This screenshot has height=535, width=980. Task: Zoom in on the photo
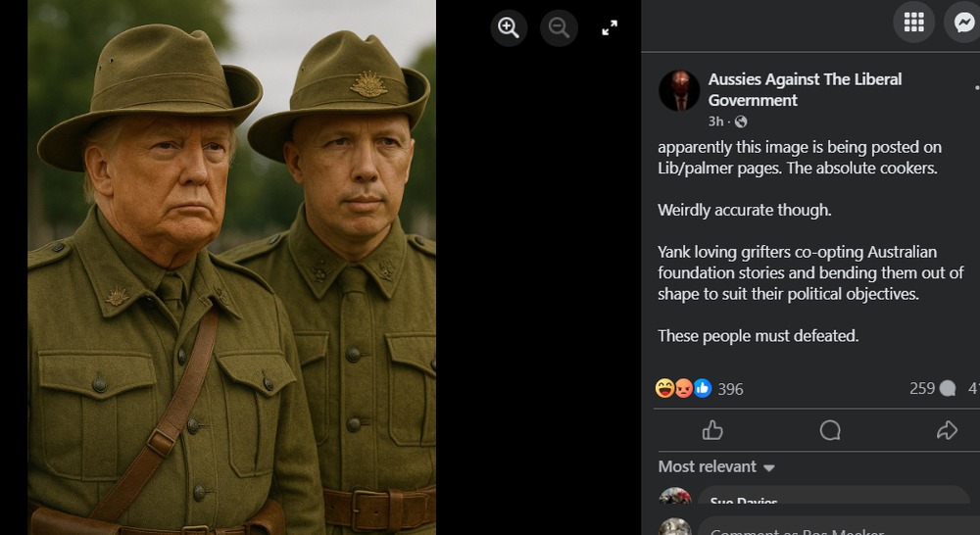pyautogui.click(x=509, y=27)
